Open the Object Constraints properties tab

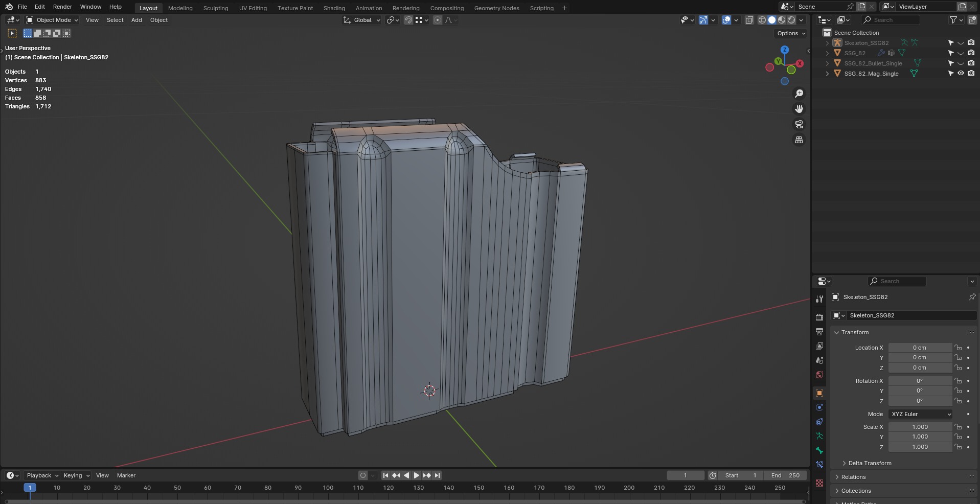(x=819, y=422)
